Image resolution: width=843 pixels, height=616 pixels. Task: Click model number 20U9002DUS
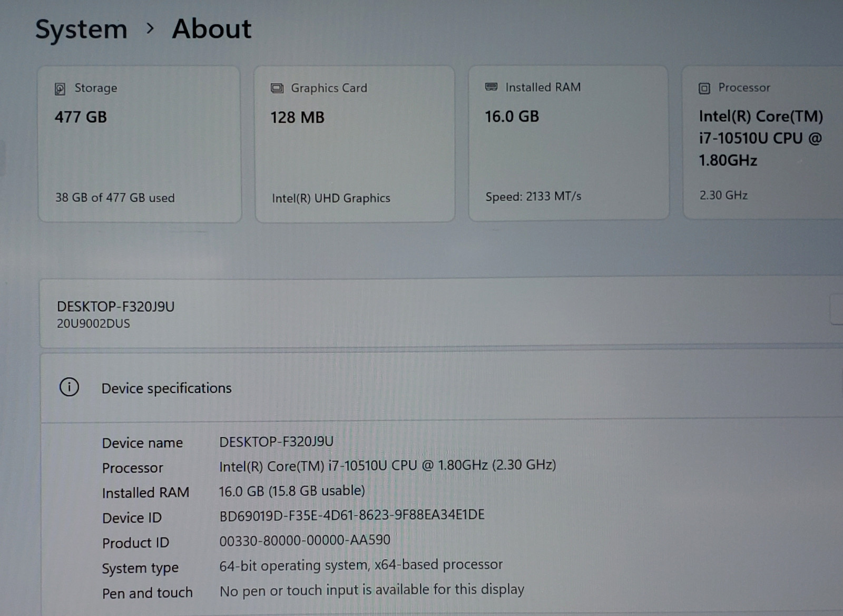[x=93, y=324]
